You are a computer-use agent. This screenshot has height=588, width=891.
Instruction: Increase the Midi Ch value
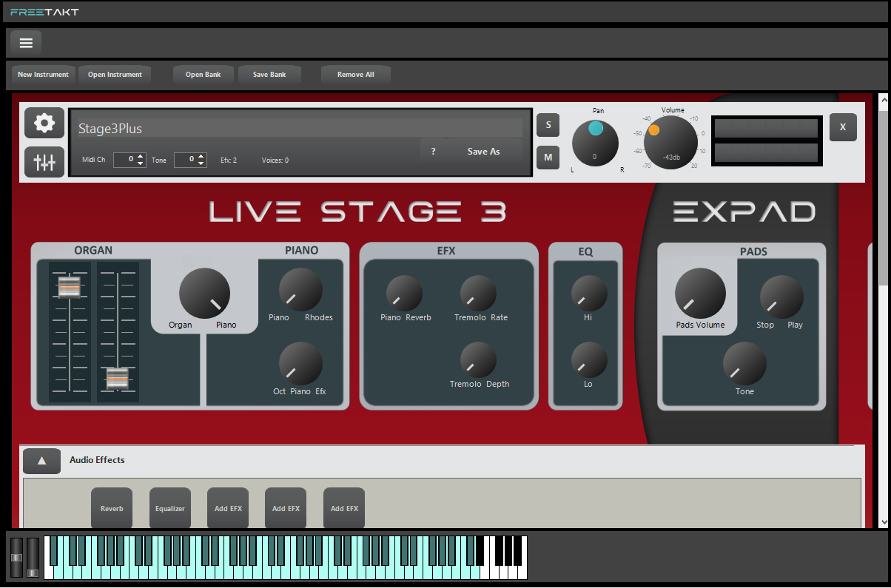point(141,156)
